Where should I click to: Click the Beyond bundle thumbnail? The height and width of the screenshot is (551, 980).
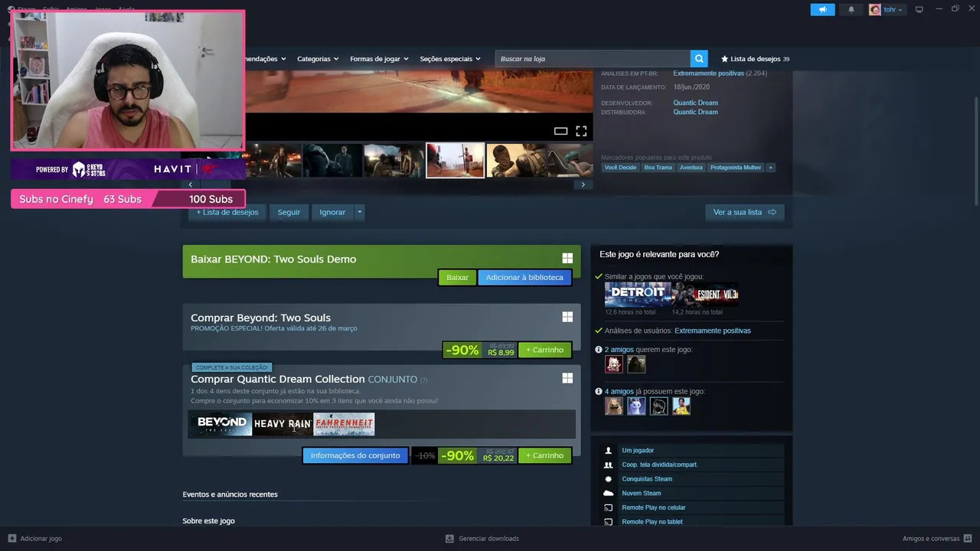(x=221, y=424)
